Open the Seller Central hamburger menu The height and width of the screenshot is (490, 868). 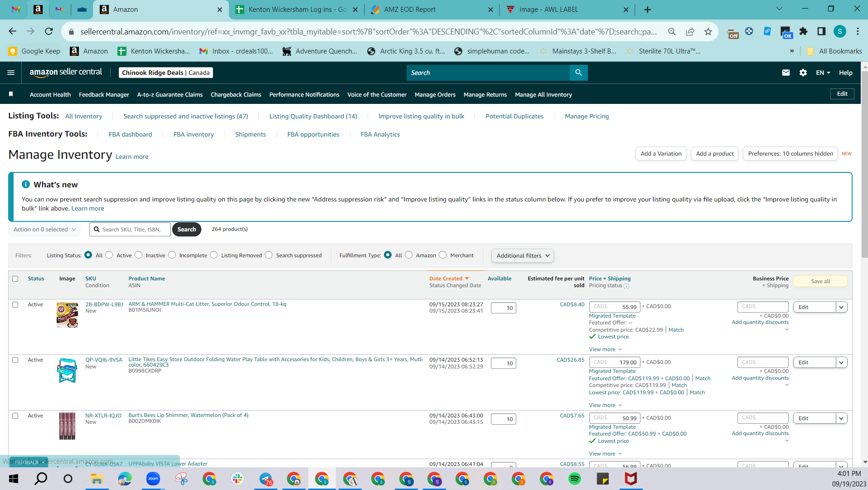(x=11, y=73)
